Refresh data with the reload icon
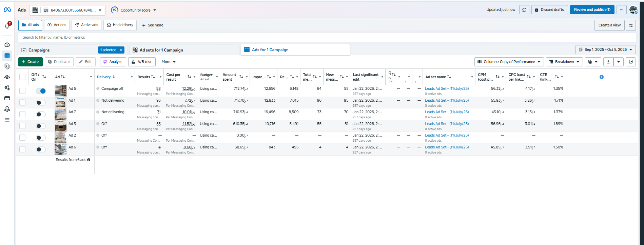Screen dimensions: 644x245 pyautogui.click(x=524, y=10)
